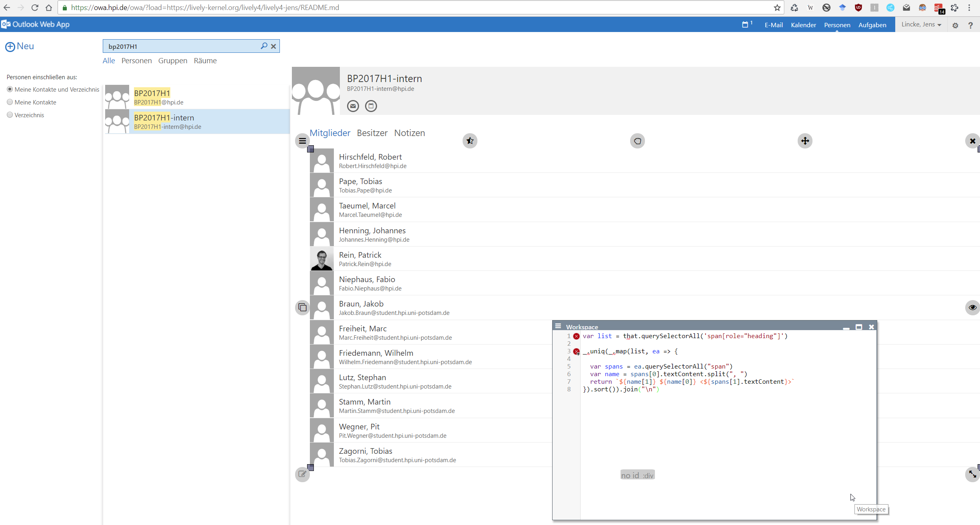Open the Workspace window hamburger menu
Image resolution: width=980 pixels, height=525 pixels.
point(558,327)
